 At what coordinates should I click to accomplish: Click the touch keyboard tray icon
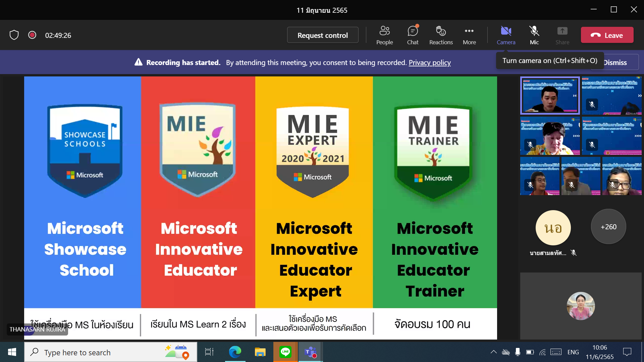(556, 352)
